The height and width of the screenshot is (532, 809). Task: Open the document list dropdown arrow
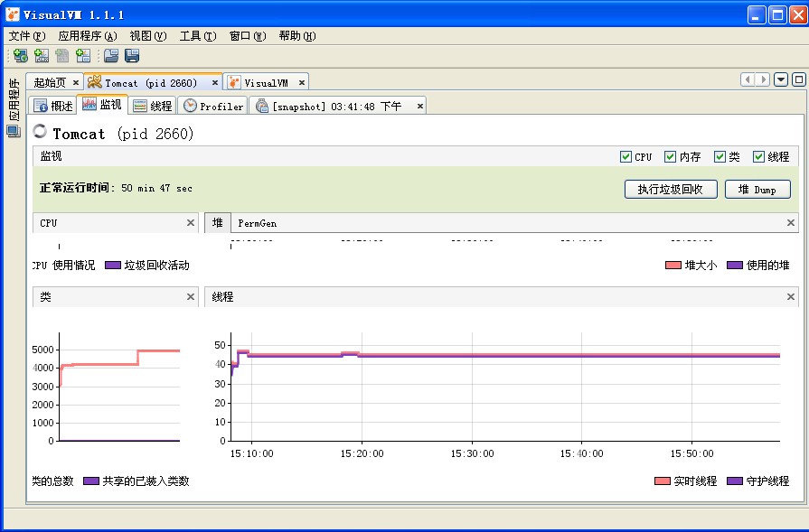point(781,79)
